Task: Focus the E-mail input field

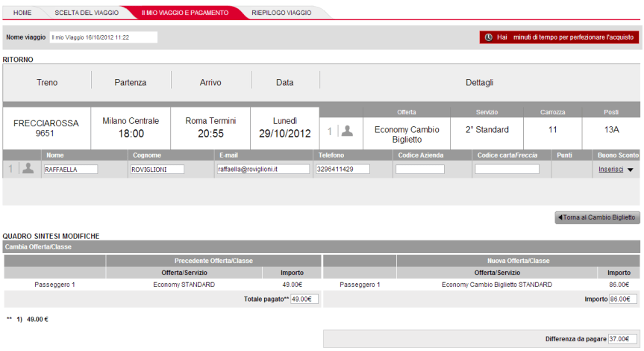Action: 263,170
